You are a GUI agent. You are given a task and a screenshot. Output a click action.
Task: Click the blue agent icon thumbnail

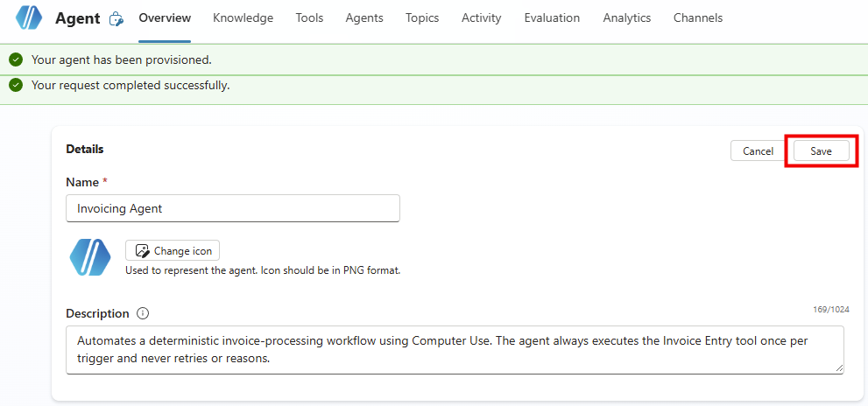[x=90, y=257]
